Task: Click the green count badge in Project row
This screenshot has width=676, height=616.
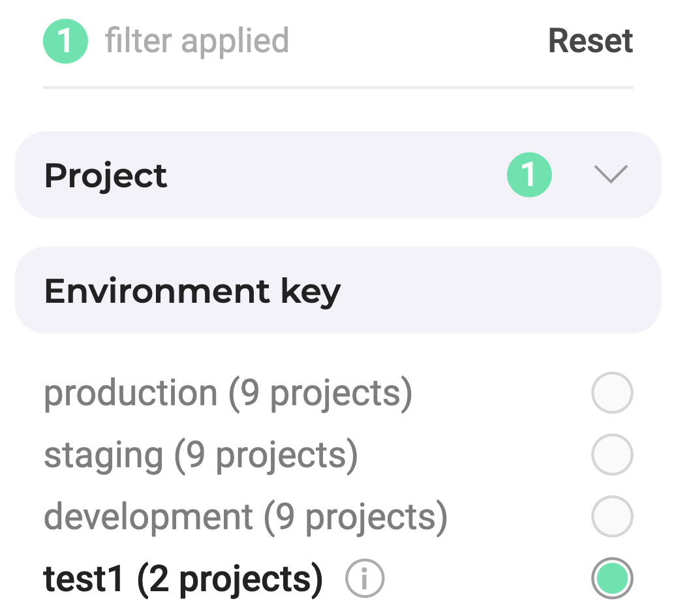Action: (529, 175)
